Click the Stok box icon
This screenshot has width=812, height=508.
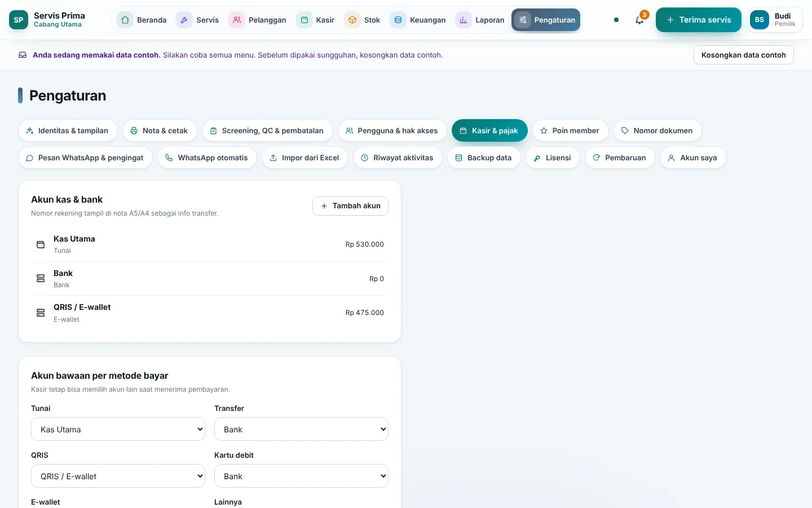coord(352,20)
